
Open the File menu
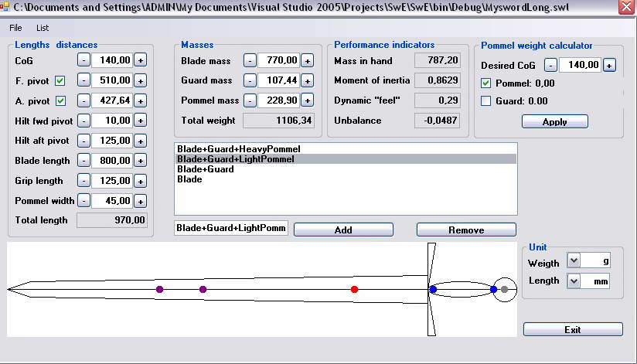coord(15,28)
